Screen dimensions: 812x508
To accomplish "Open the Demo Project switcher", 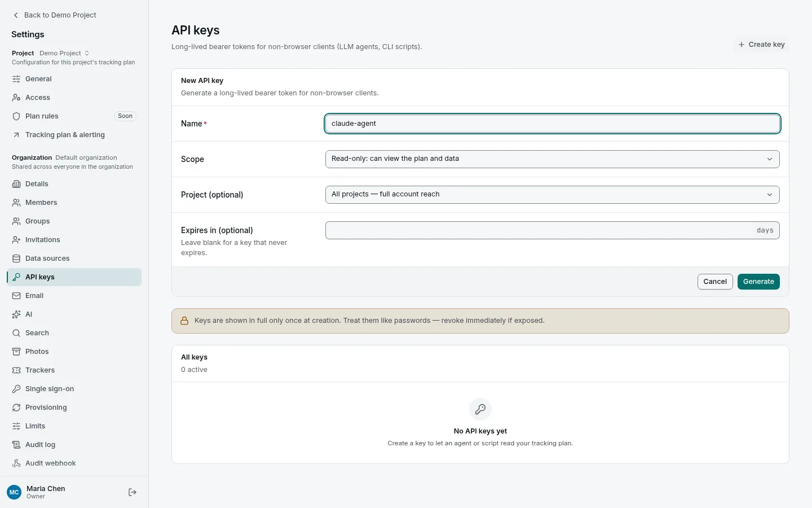I will click(64, 53).
